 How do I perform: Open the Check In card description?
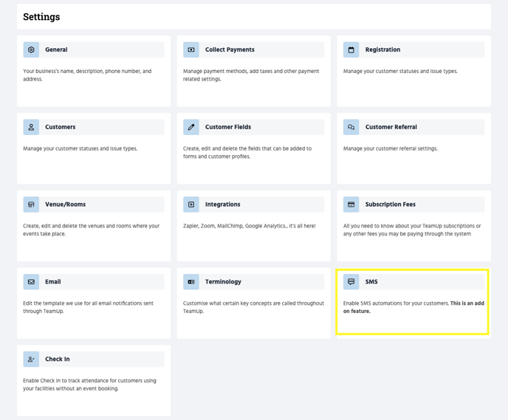pos(89,385)
